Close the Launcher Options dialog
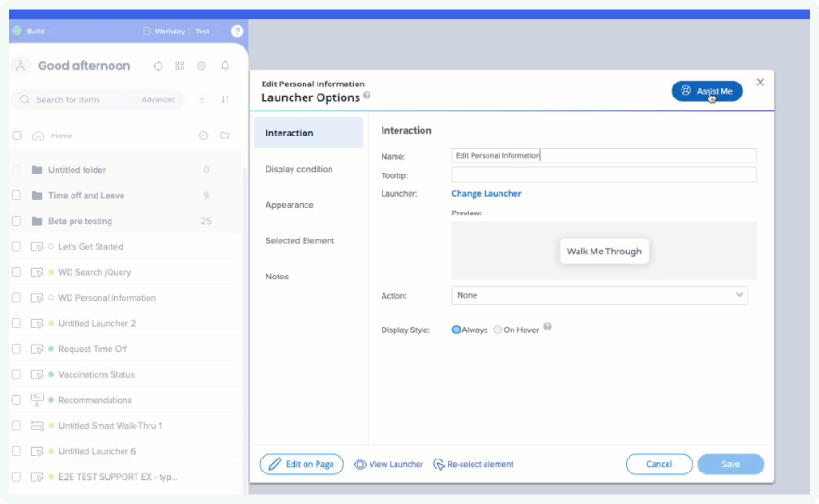819x504 pixels. coord(760,82)
